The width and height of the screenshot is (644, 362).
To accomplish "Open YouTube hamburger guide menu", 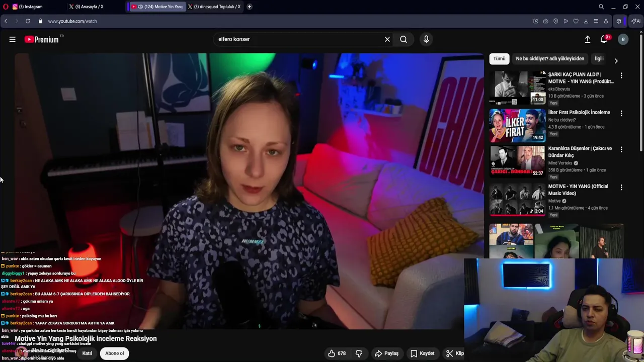I will click(12, 39).
